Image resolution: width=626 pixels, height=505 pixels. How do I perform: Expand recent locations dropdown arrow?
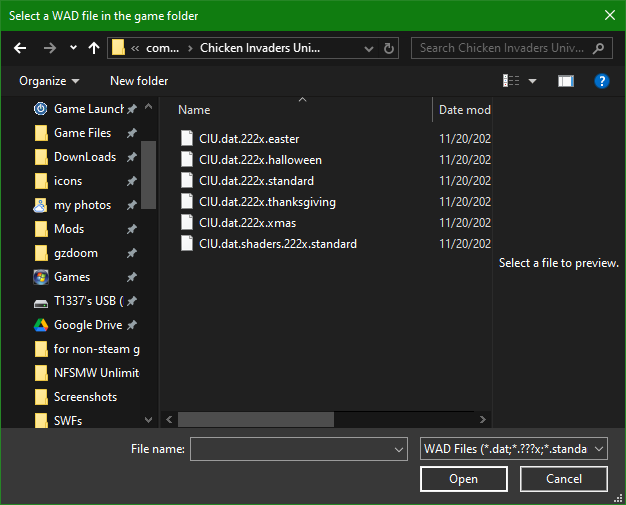(x=73, y=48)
